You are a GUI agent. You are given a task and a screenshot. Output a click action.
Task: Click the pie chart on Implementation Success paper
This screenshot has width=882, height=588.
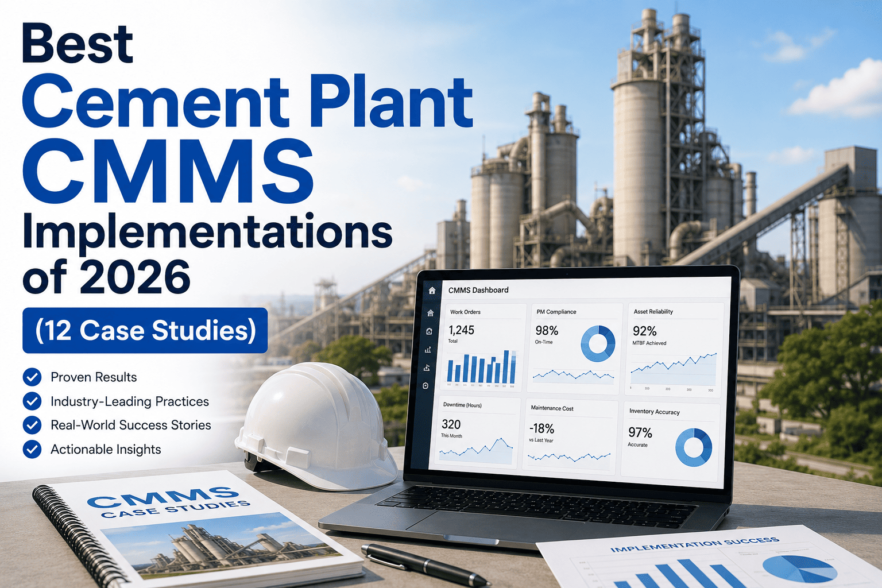coord(800,570)
